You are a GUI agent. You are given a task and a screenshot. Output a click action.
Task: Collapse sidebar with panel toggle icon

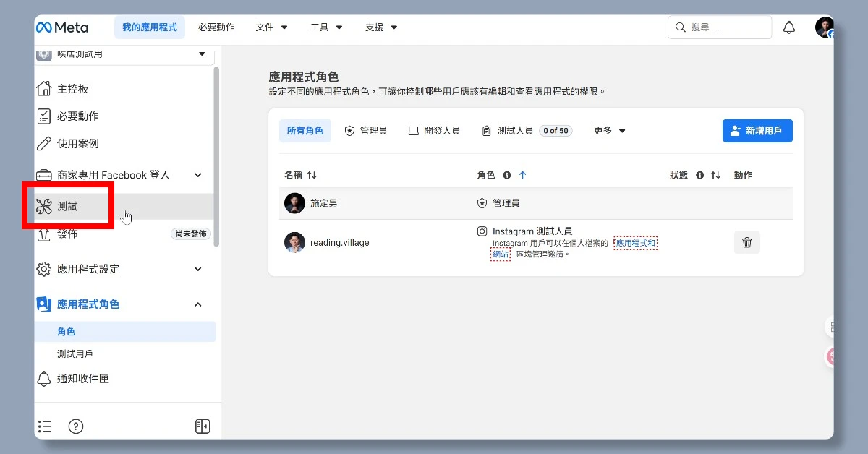tap(203, 427)
